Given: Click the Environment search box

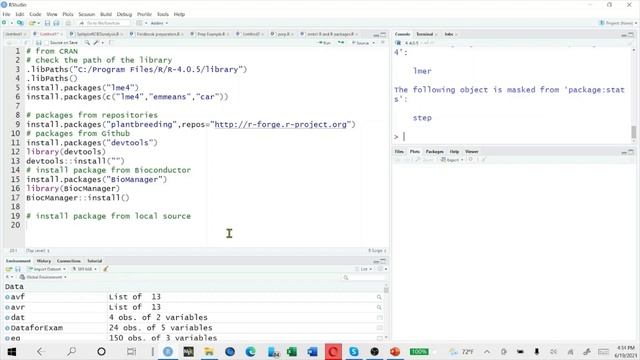Looking at the screenshot, I should click(363, 278).
